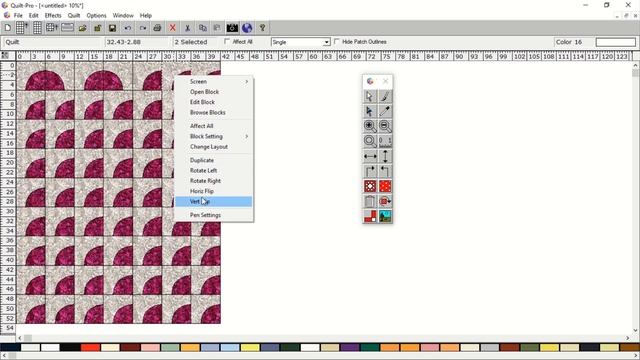Viewport: 640px width, 360px height.
Task: Click the horizontal scrollbar right arrow
Action: coord(628,338)
